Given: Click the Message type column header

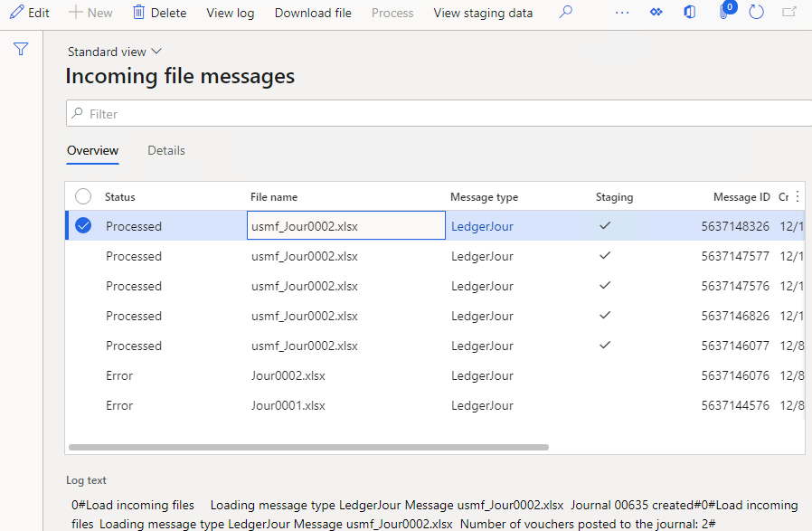Looking at the screenshot, I should 484,197.
